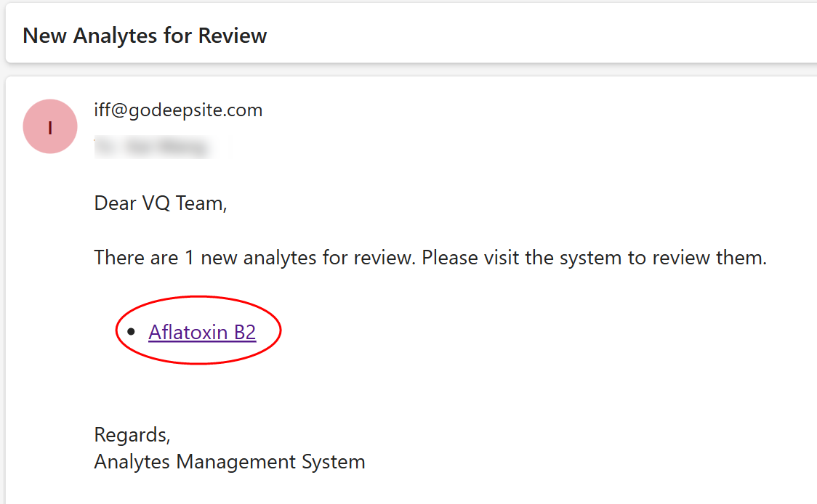Screen dimensions: 817x504
Task: Open the Aflatoxin B2 link
Action: coord(202,332)
